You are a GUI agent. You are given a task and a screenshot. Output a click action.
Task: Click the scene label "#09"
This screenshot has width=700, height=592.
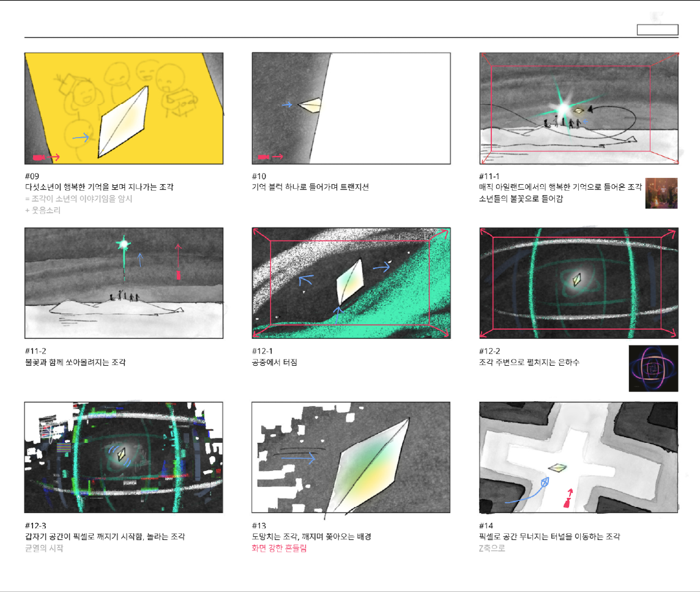point(32,176)
